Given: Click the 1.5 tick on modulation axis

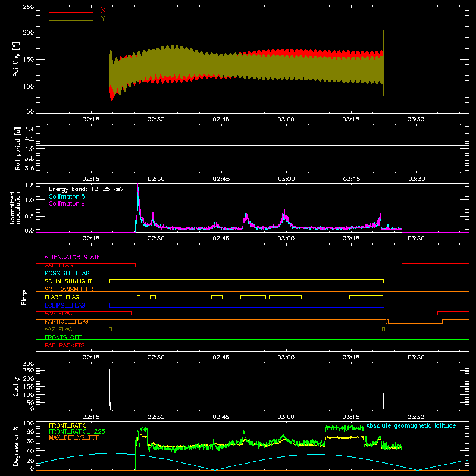Looking at the screenshot, I should tap(29, 186).
